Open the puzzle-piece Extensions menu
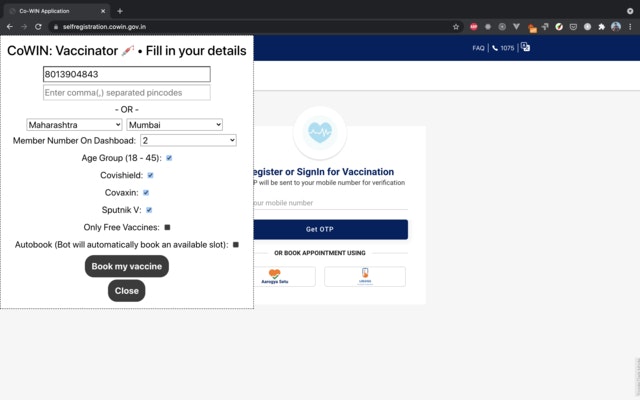 601,27
